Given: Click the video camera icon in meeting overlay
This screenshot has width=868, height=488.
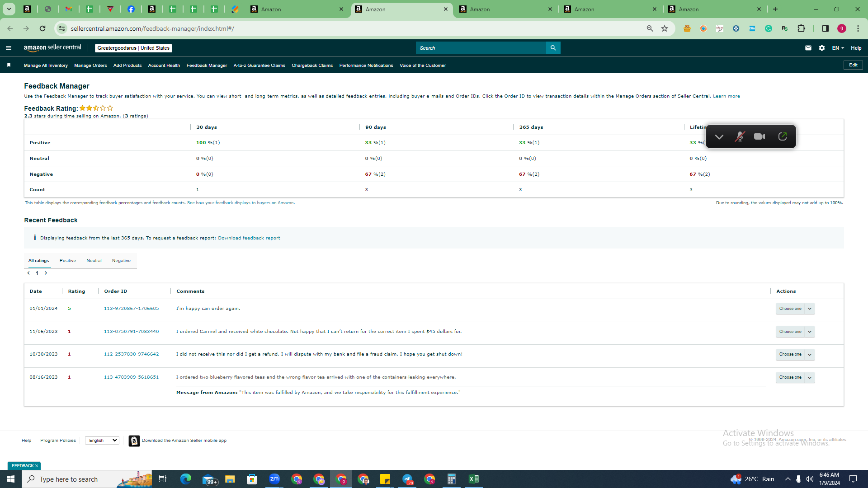Looking at the screenshot, I should click(759, 136).
